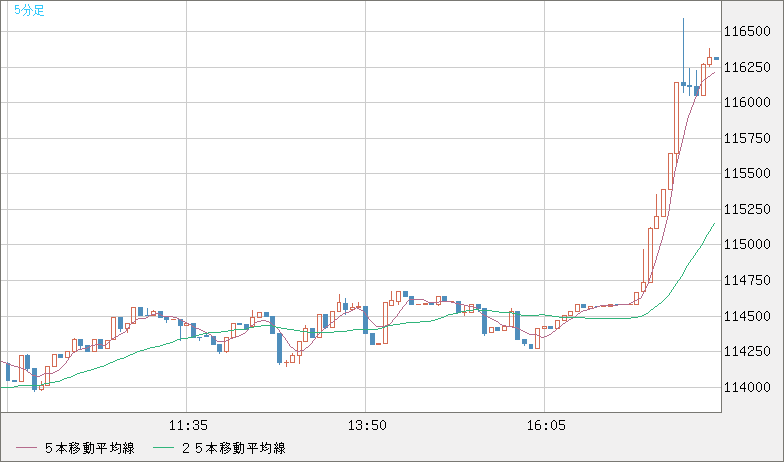Screen dimensions: 784x462
Task: Click the 116000 price axis label
Action: click(x=749, y=102)
